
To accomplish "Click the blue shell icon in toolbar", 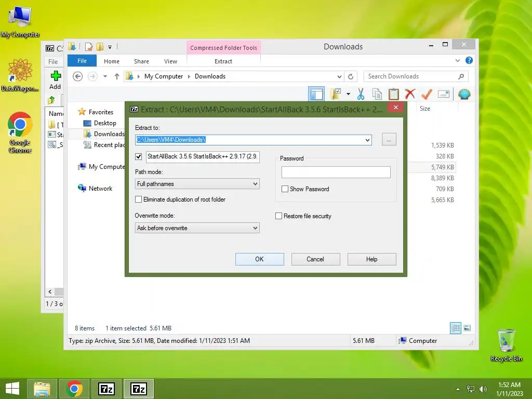I will tap(464, 94).
